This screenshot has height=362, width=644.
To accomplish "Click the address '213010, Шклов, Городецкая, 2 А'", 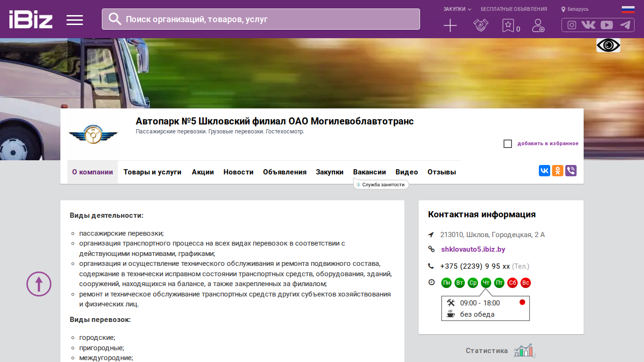I will [493, 235].
